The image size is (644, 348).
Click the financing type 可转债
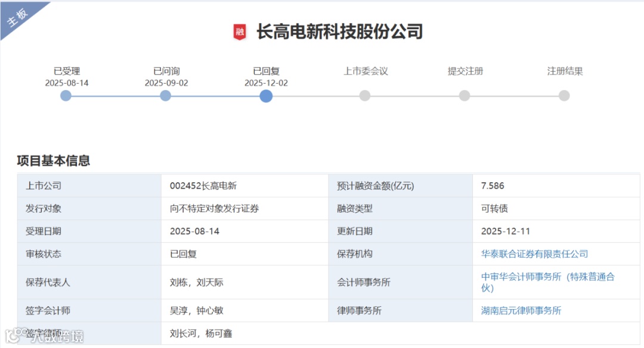[x=494, y=208]
